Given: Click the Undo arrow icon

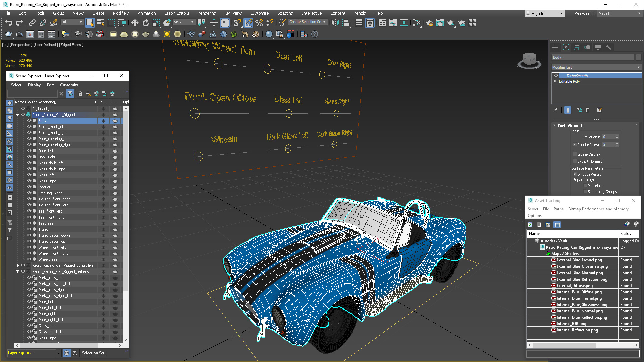Looking at the screenshot, I should 9,23.
